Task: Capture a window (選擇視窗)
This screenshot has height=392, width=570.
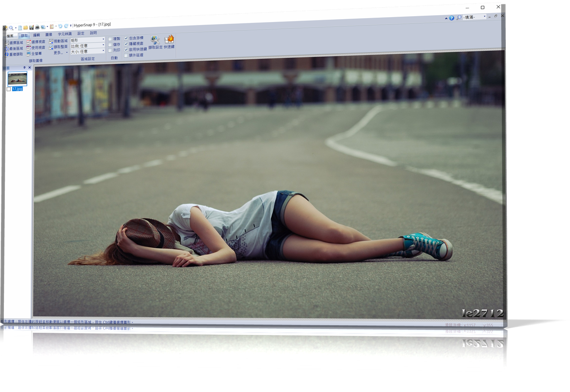Action: click(36, 42)
